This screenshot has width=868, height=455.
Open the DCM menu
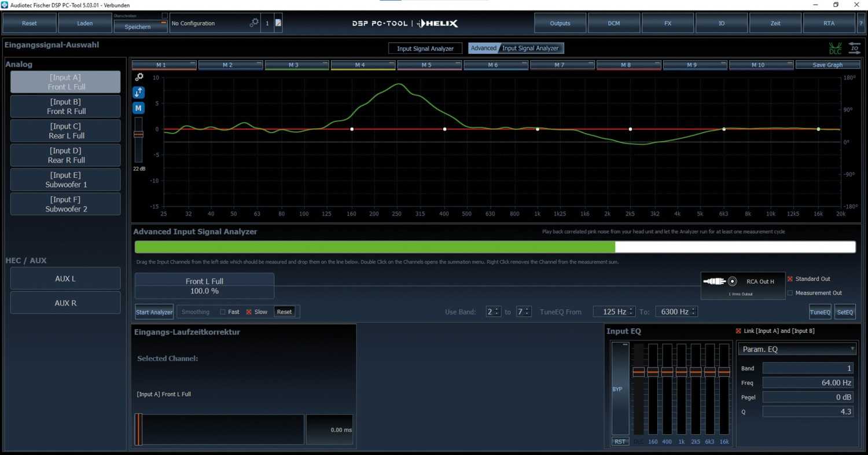[x=613, y=23]
